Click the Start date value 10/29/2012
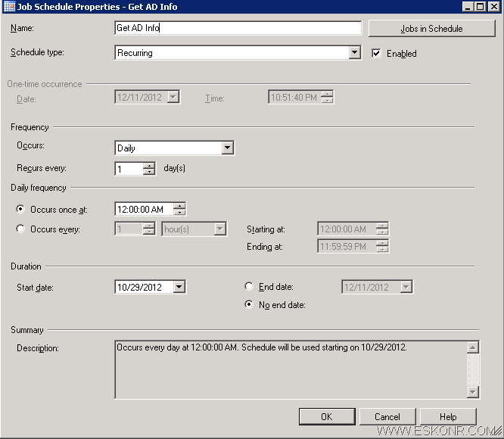 coord(139,287)
